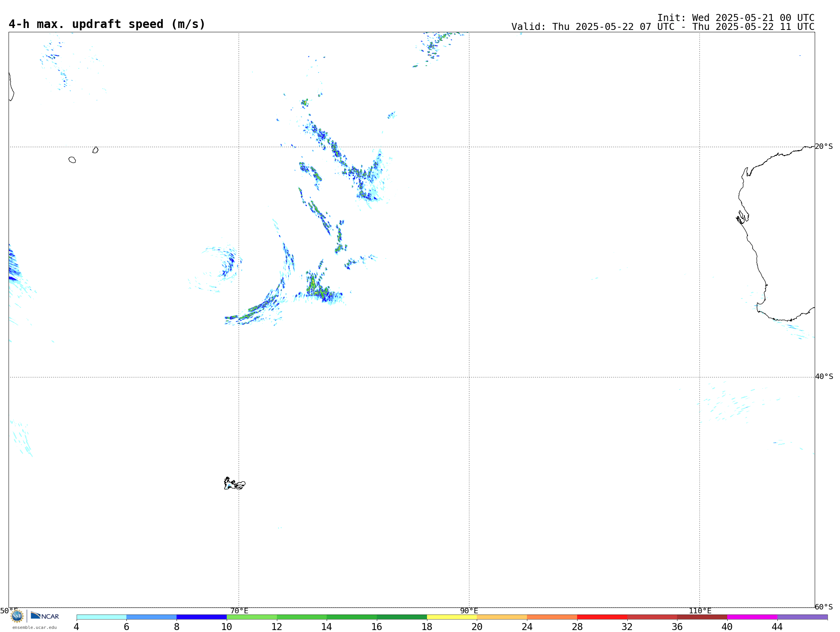Screen dimensions: 840x632
Task: Click the 70°E longitude label
Action: (239, 611)
